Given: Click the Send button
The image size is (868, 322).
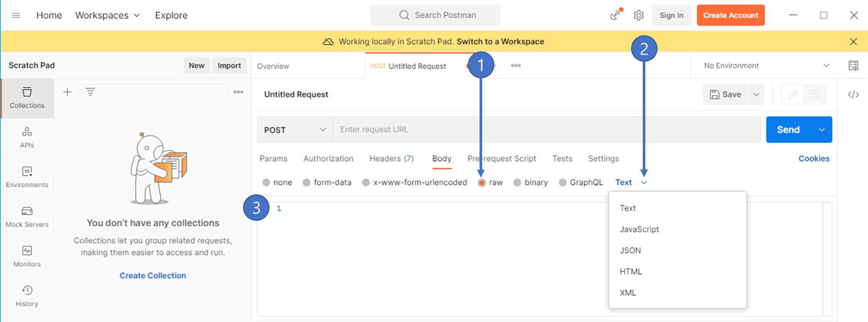Looking at the screenshot, I should tap(788, 129).
